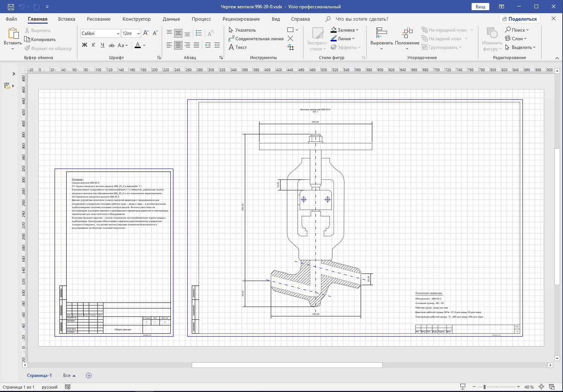Click the Вход sign-in button
The width and height of the screenshot is (563, 392).
point(480,6)
